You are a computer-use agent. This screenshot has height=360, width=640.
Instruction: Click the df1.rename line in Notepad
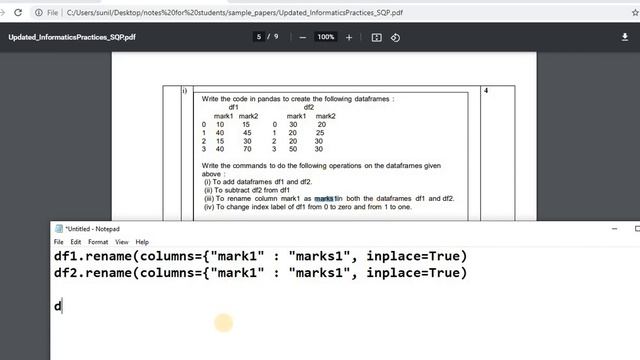point(260,256)
